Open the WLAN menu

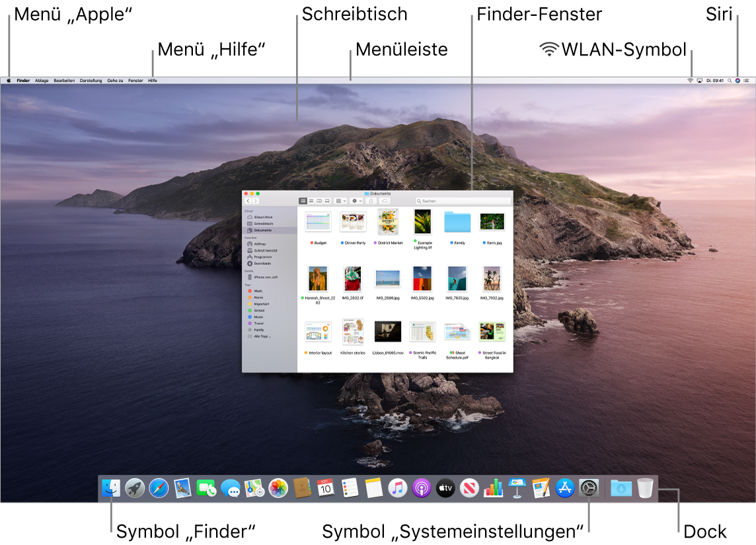(689, 81)
